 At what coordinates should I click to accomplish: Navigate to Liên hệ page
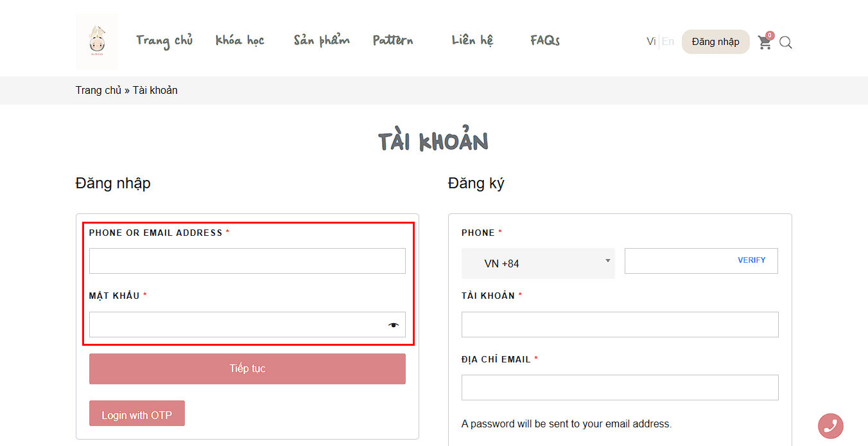point(473,40)
